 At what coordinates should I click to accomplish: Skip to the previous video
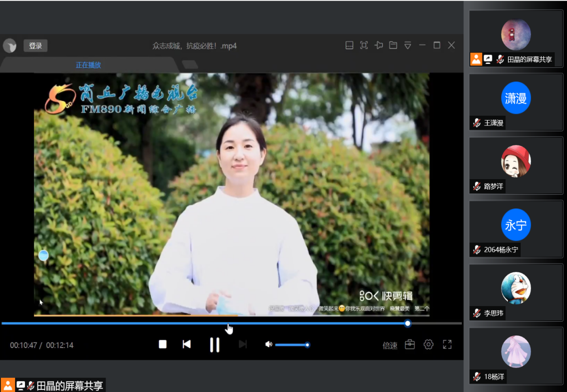point(187,345)
